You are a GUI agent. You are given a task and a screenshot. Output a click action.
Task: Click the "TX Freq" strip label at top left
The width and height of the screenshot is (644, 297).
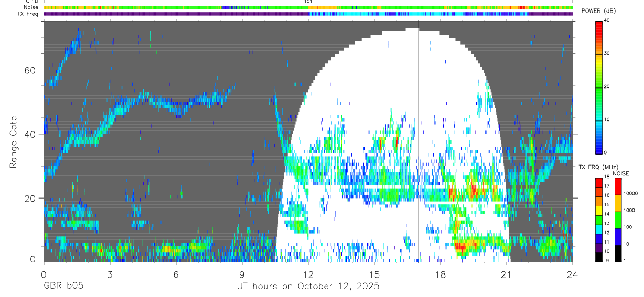click(29, 14)
